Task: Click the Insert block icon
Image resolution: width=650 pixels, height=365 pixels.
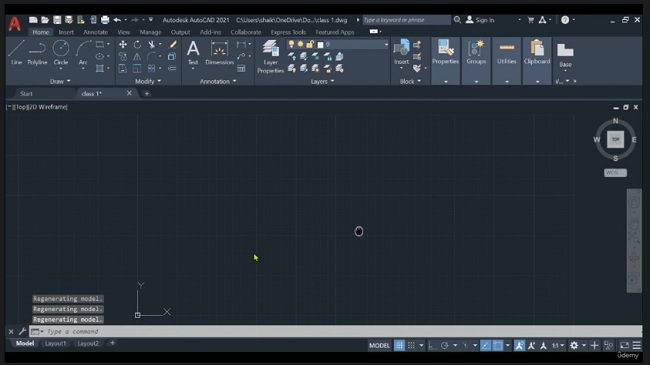Action: pyautogui.click(x=401, y=53)
